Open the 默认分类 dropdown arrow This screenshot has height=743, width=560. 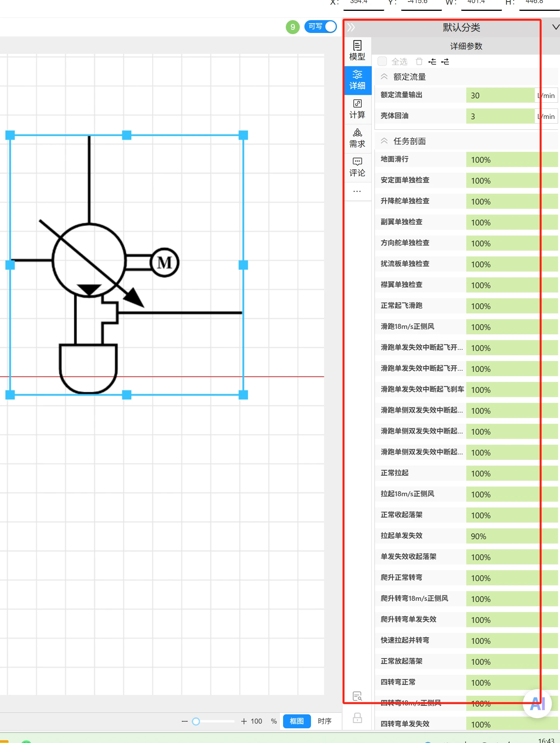point(555,27)
